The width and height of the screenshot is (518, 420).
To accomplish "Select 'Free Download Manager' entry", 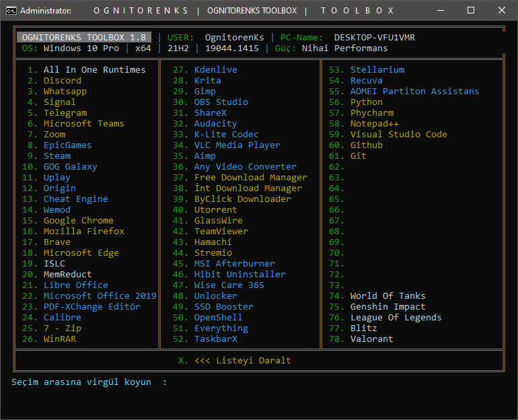I will point(251,178).
